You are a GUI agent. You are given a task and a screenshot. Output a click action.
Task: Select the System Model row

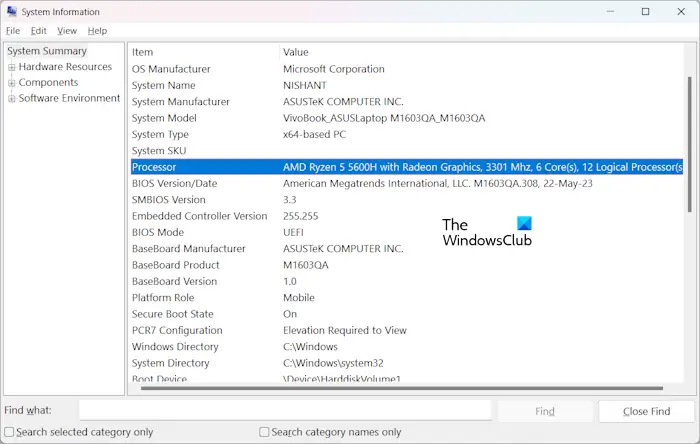point(407,118)
